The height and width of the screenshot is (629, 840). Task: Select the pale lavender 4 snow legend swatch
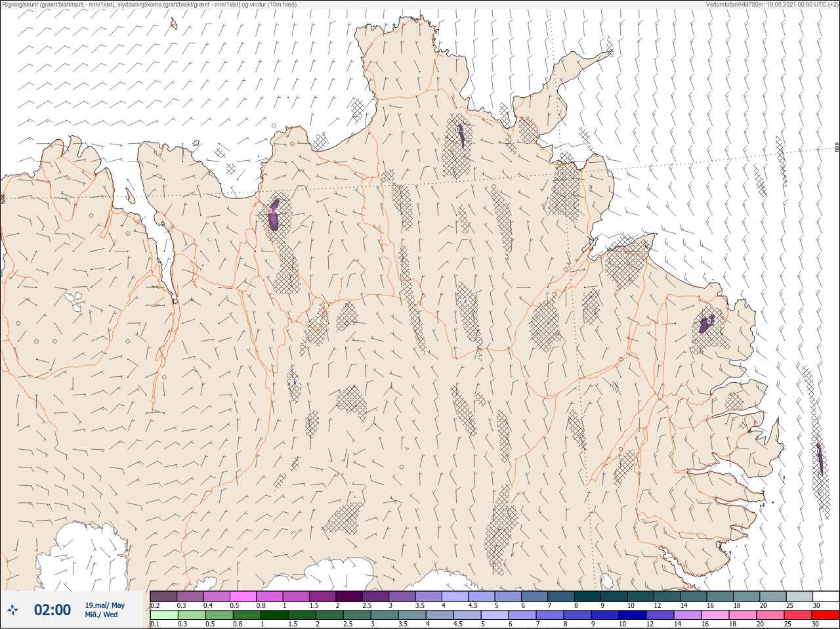pyautogui.click(x=455, y=596)
